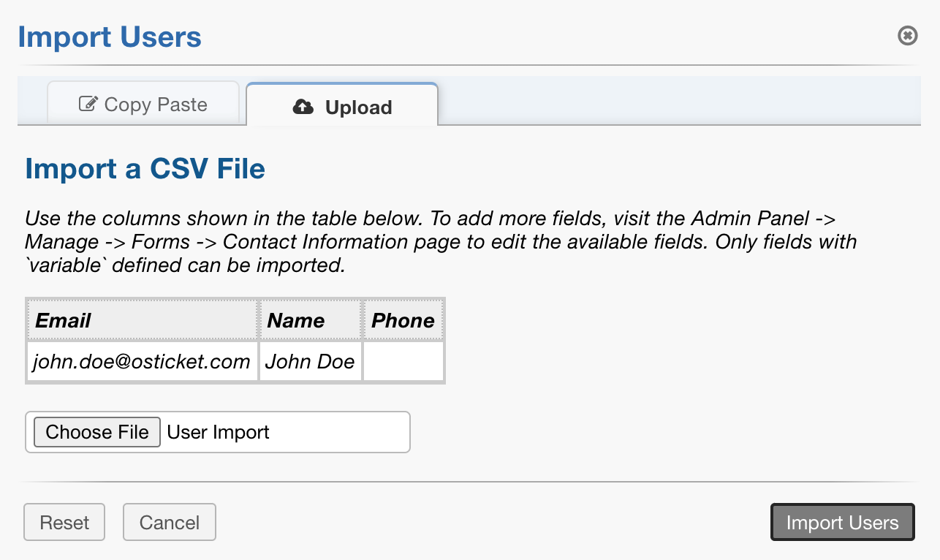Click the cloud upload icon

[x=303, y=107]
